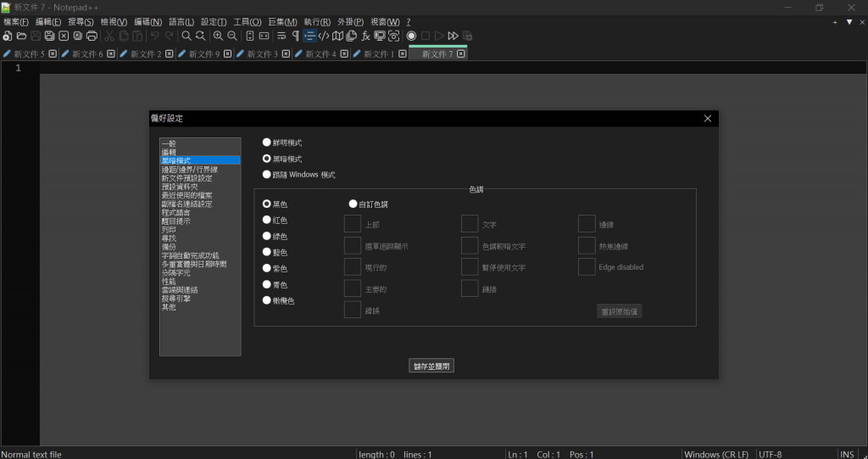
Task: Select the 黑暗模式 radio button
Action: 267,159
